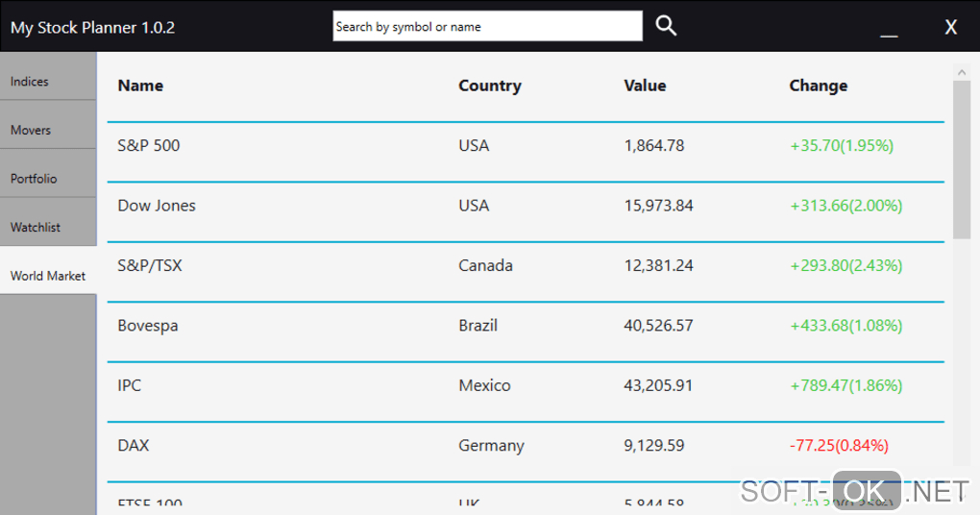
Task: Go to the Watchlist tab
Action: coord(48,228)
